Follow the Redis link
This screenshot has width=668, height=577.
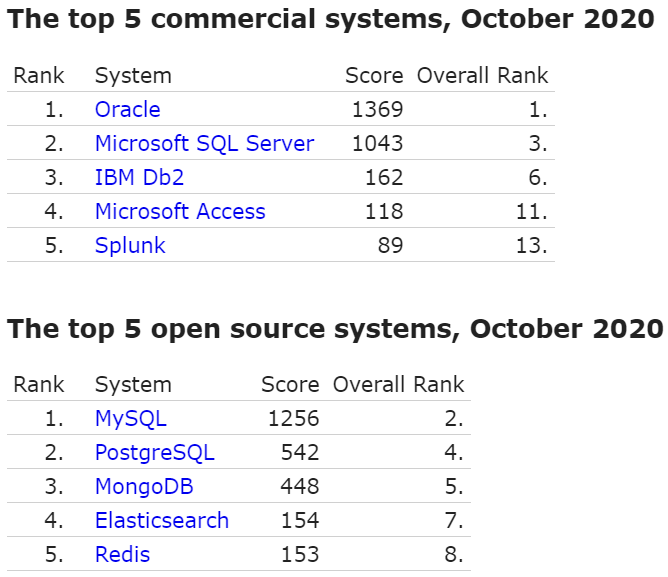[x=122, y=554]
